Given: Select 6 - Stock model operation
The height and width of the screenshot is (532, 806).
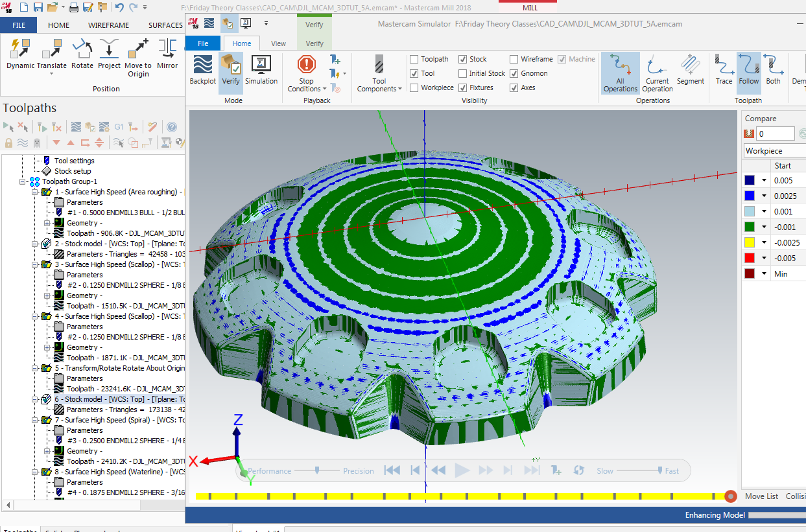Looking at the screenshot, I should 120,399.
